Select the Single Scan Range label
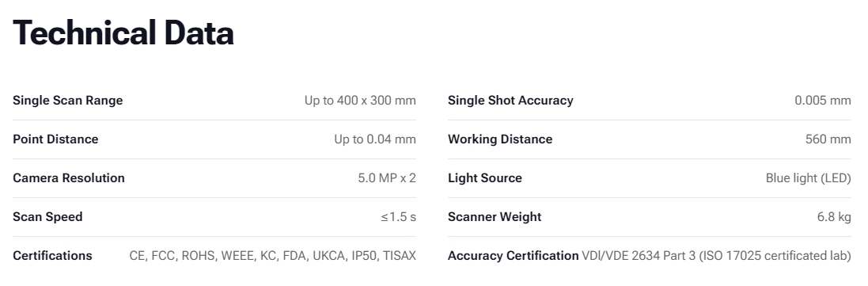 click(67, 101)
